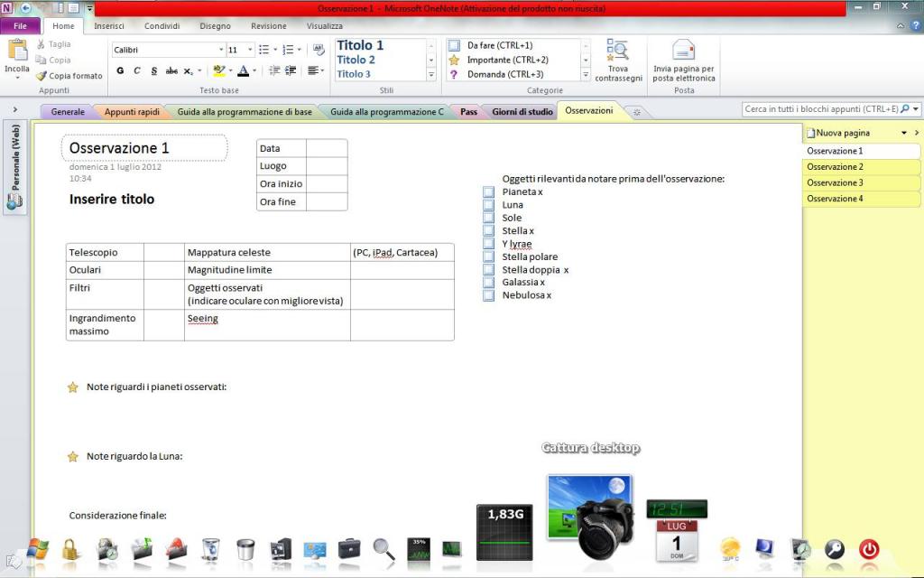Create a new section with the star tab
Viewport: 924px width, 578px height.
636,112
